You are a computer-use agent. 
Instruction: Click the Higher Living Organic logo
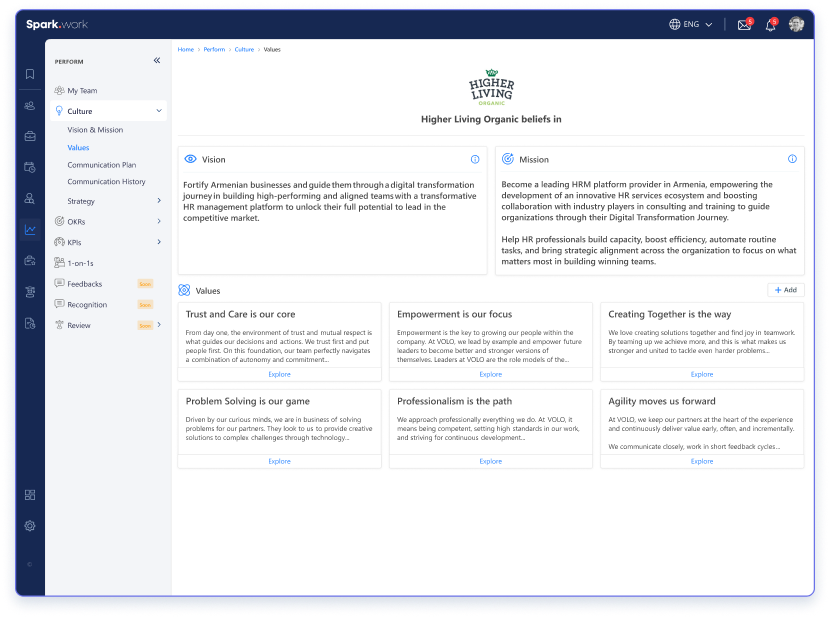492,87
